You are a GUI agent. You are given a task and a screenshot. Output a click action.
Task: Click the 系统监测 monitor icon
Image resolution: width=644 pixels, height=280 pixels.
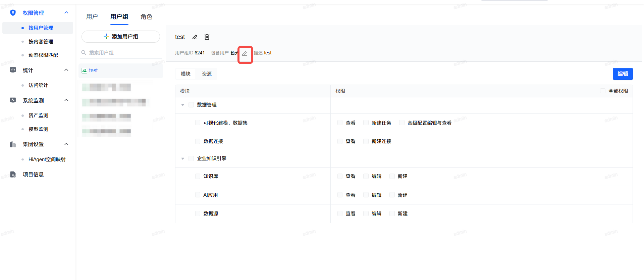(x=13, y=100)
